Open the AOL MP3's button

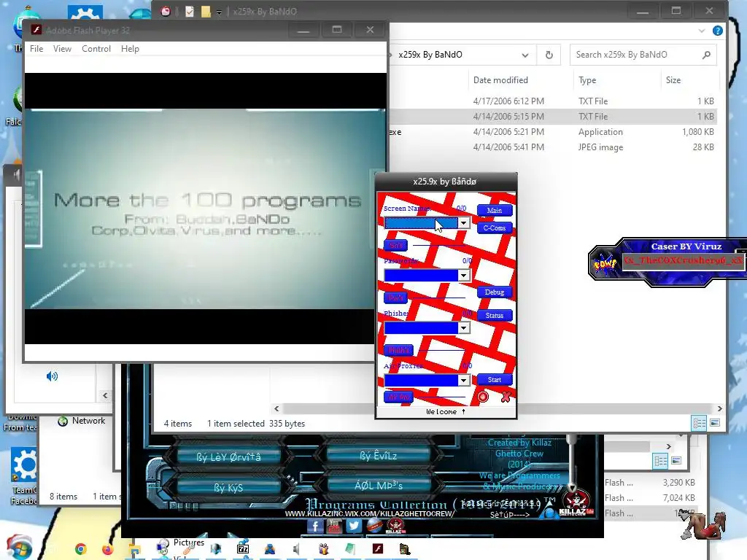tap(379, 486)
